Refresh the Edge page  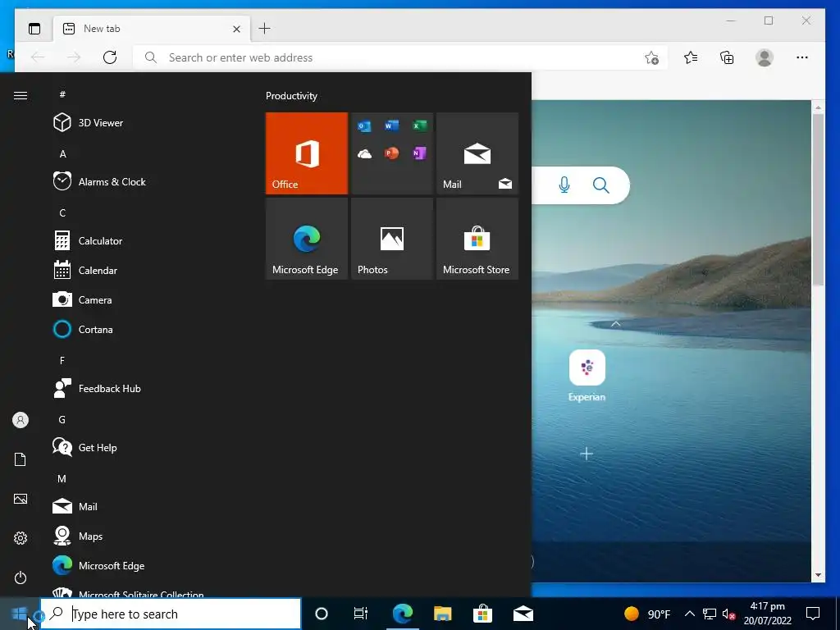tap(110, 57)
